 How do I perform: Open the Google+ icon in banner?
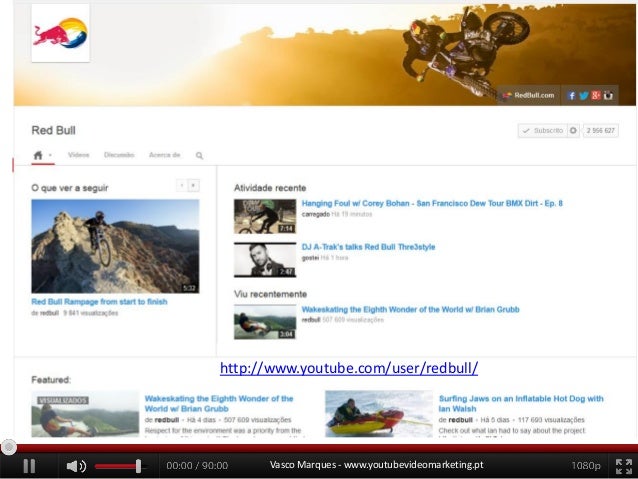pyautogui.click(x=596, y=96)
